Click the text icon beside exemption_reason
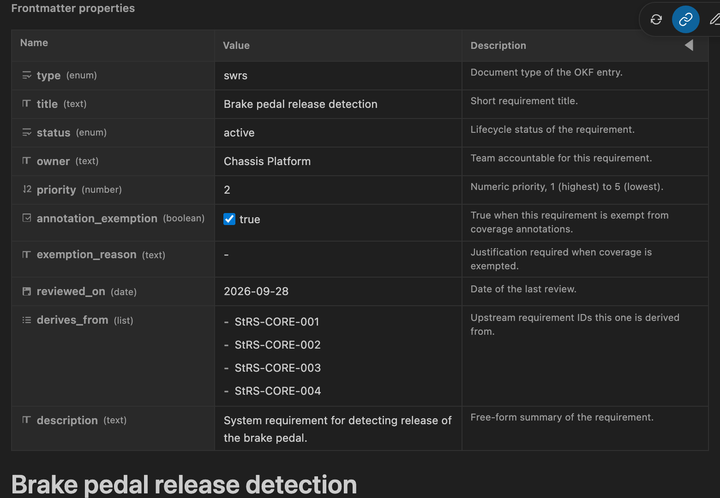 [x=27, y=254]
